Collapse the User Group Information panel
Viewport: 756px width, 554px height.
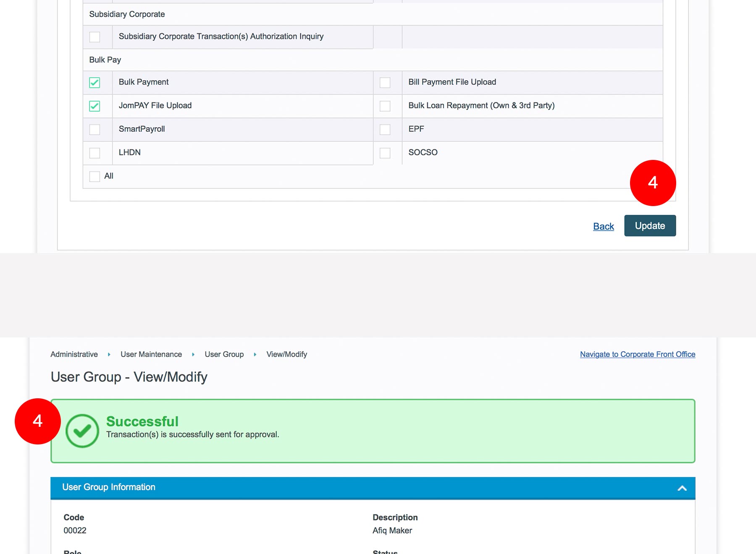[x=682, y=488]
